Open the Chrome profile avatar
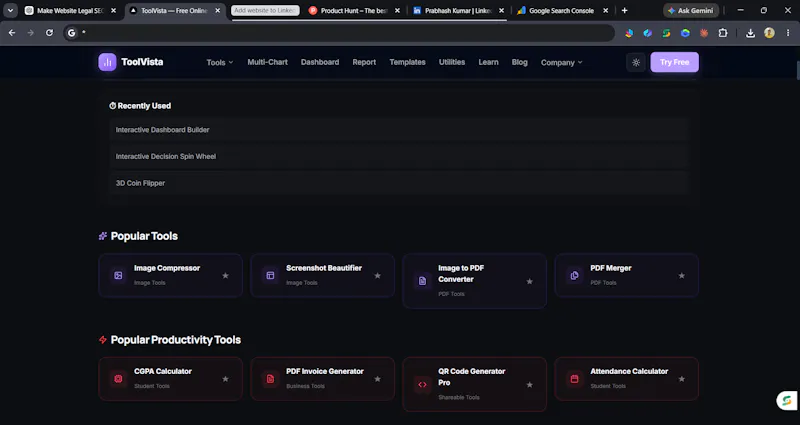The height and width of the screenshot is (425, 800). [769, 33]
